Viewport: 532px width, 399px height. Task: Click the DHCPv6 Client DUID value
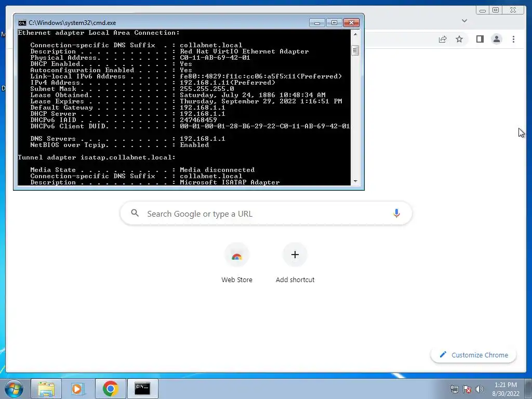pos(264,126)
